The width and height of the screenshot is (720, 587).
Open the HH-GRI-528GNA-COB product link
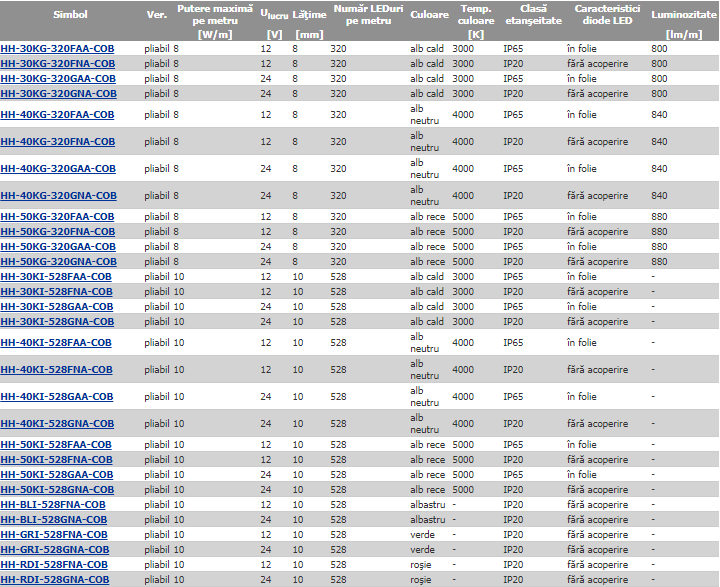coord(55,550)
